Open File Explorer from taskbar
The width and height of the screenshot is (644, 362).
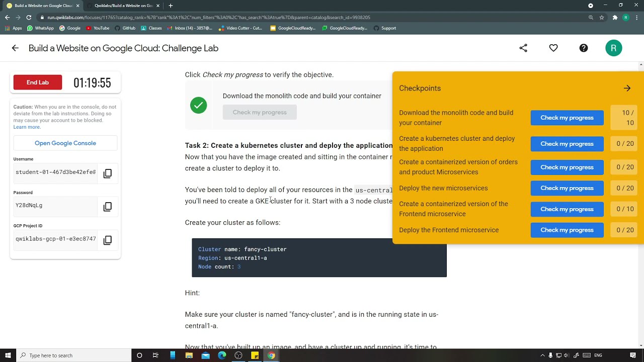[189, 355]
